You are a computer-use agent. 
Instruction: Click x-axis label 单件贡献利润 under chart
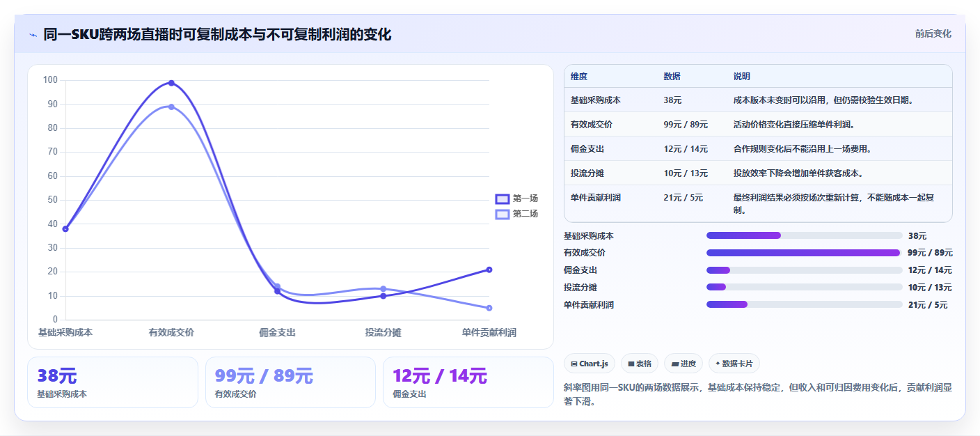coord(489,333)
